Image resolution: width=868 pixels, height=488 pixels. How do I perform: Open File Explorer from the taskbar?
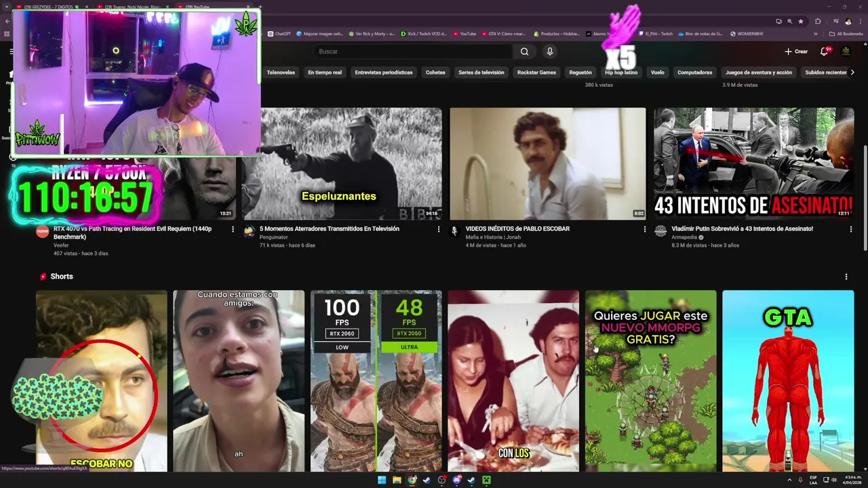coord(397,480)
